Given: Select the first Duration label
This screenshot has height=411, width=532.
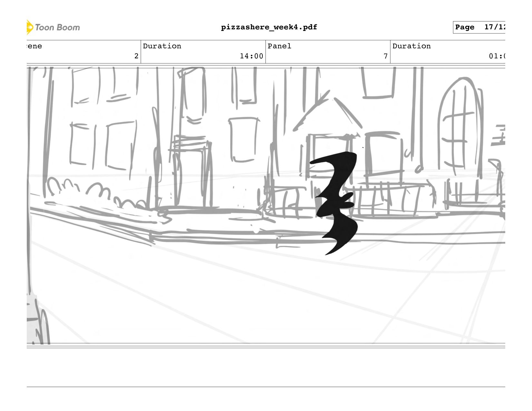Looking at the screenshot, I should tap(162, 46).
